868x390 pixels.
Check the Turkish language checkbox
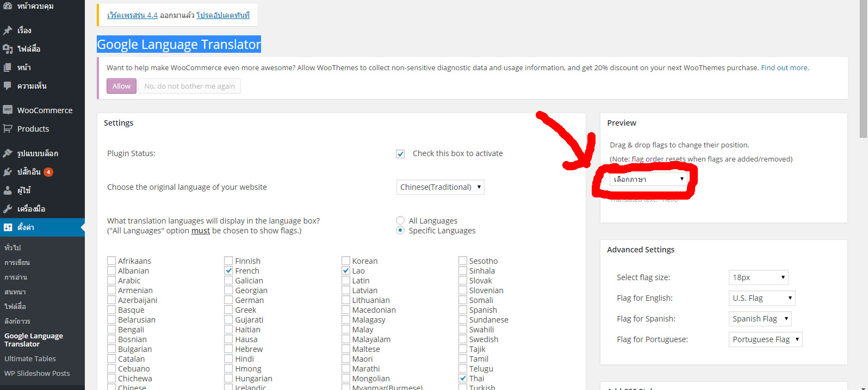pos(463,387)
